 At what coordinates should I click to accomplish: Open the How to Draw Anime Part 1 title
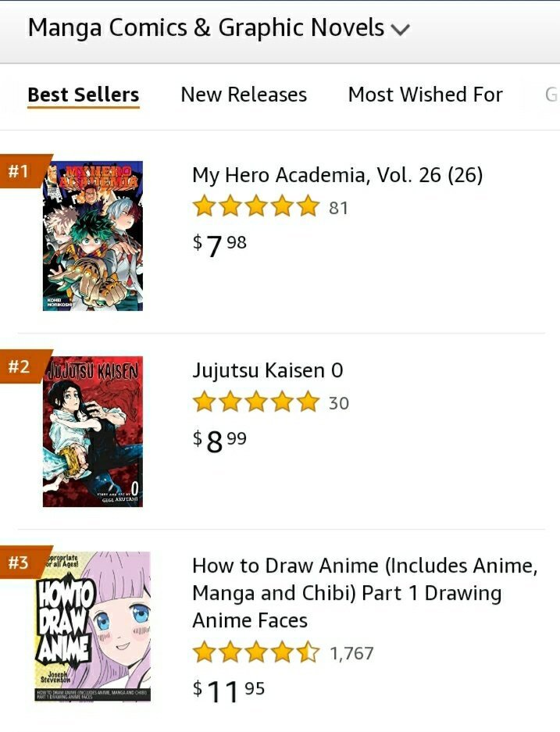[x=365, y=593]
